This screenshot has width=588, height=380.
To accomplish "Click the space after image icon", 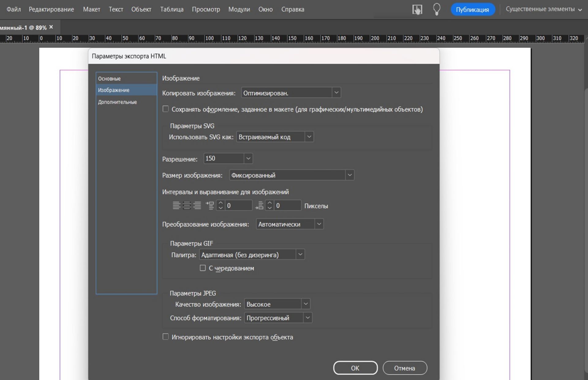I will point(259,205).
